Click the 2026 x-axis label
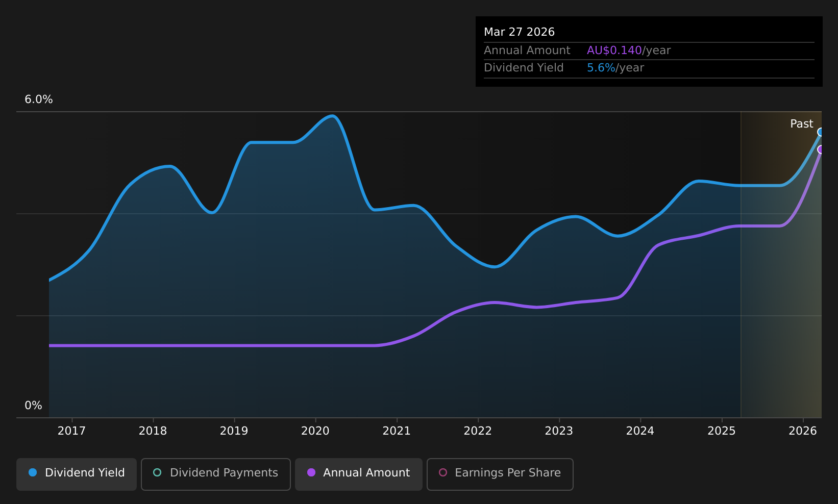 (x=803, y=431)
